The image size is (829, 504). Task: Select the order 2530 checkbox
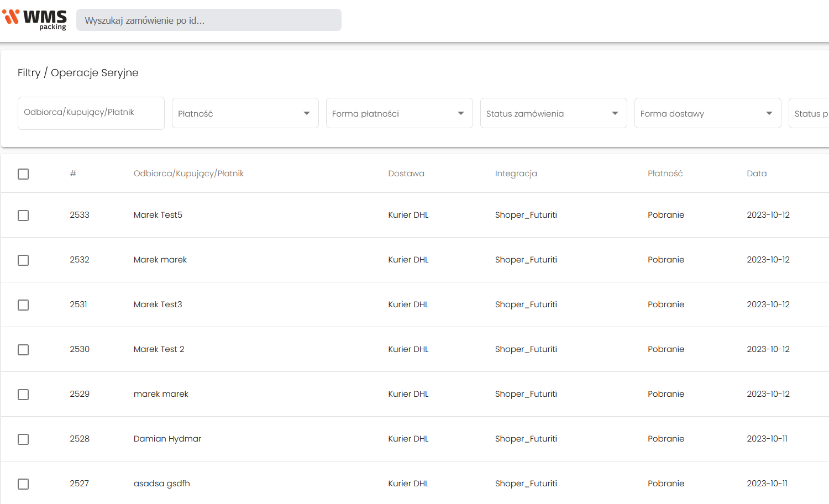[23, 350]
